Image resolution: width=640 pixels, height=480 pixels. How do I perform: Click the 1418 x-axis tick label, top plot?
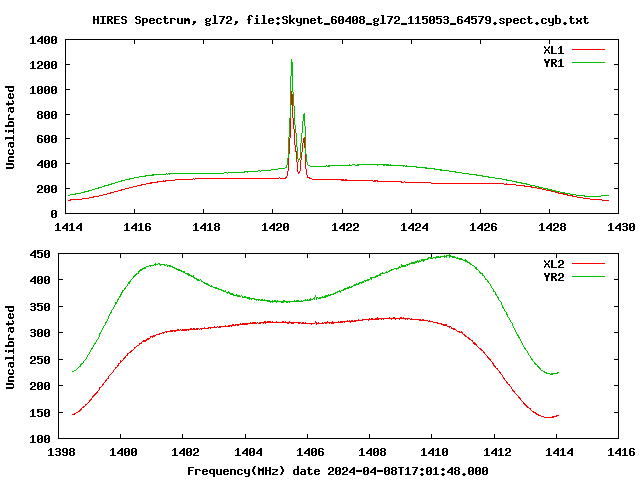(206, 227)
